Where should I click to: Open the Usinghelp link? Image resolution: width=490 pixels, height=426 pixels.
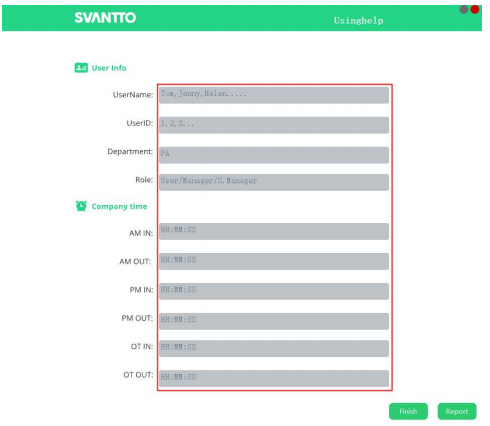point(358,21)
